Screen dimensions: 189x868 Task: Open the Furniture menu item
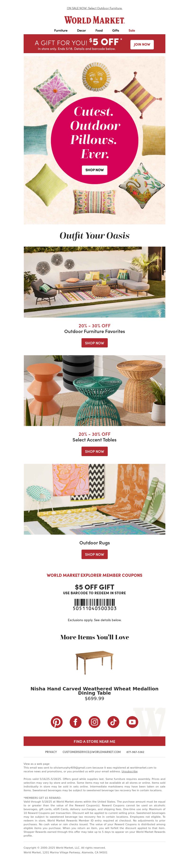pos(61,30)
